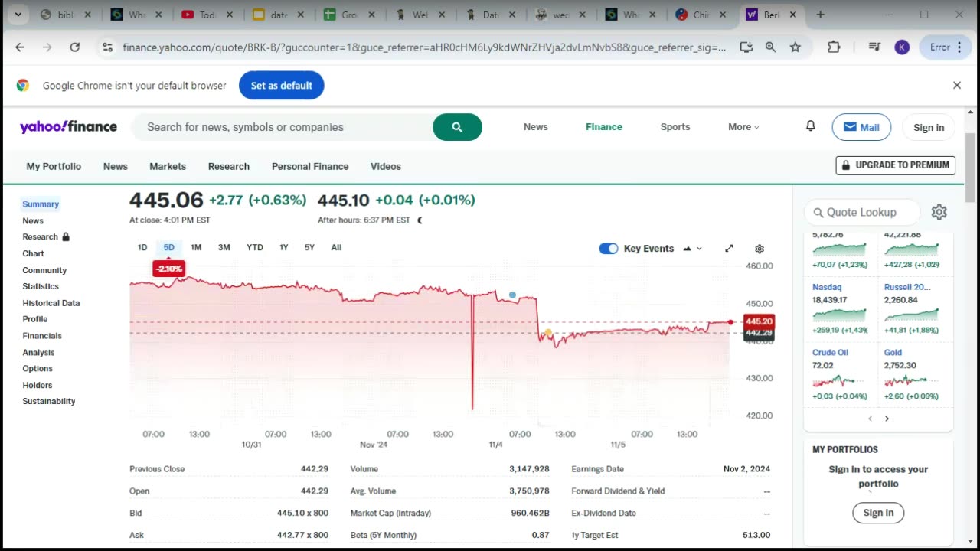The image size is (980, 551).
Task: Click the browser back arrow
Action: [x=20, y=47]
